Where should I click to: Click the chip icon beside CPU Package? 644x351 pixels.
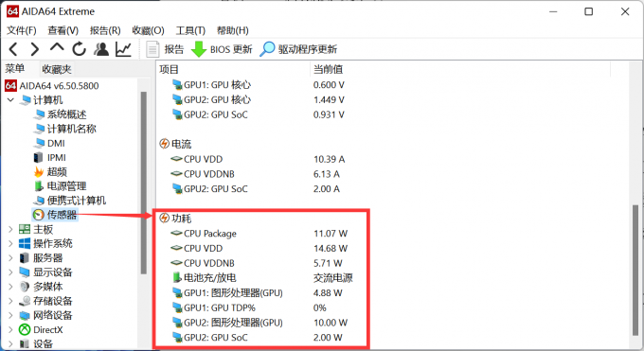176,233
